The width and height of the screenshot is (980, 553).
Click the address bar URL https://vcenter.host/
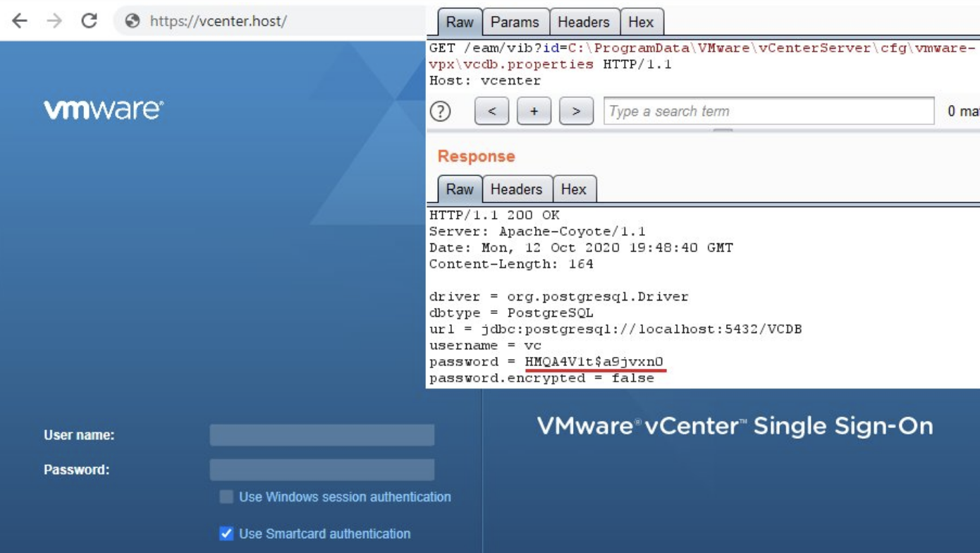[x=218, y=21]
